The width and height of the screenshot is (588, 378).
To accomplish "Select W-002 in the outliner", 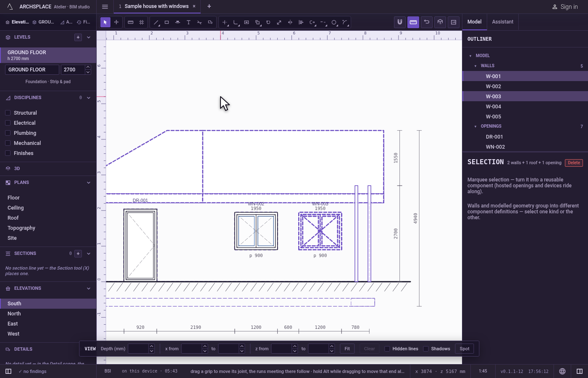I will point(525,87).
